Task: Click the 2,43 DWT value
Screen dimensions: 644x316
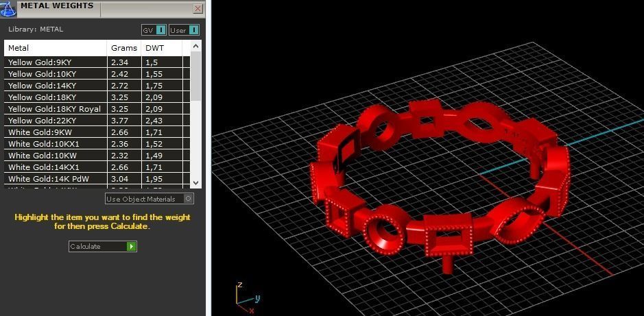Action: pyautogui.click(x=154, y=121)
